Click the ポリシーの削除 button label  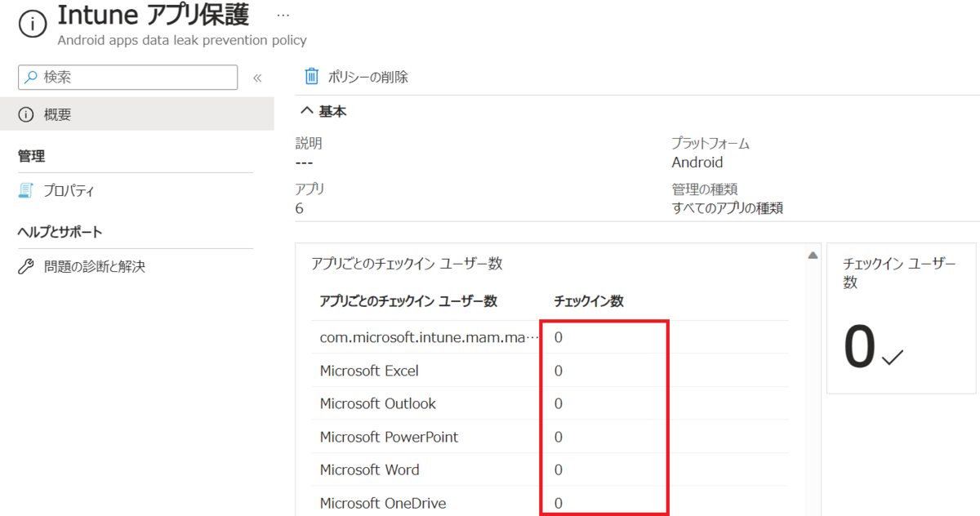(367, 77)
